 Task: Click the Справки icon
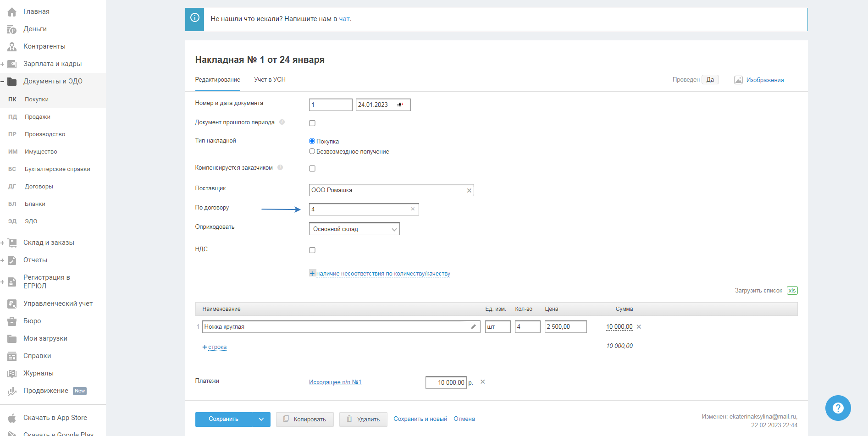(12, 356)
